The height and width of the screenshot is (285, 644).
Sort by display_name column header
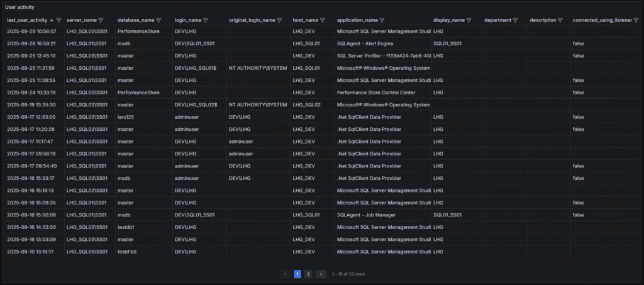click(x=449, y=20)
